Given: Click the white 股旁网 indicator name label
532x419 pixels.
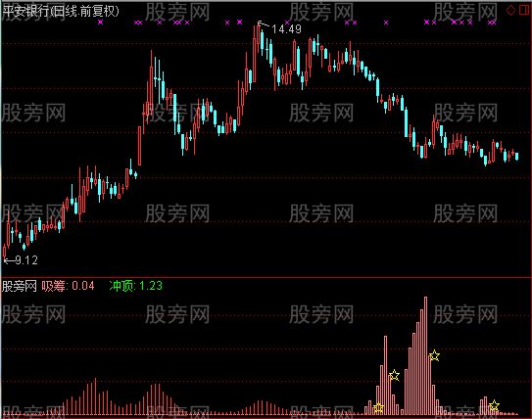Looking at the screenshot, I should pos(20,286).
